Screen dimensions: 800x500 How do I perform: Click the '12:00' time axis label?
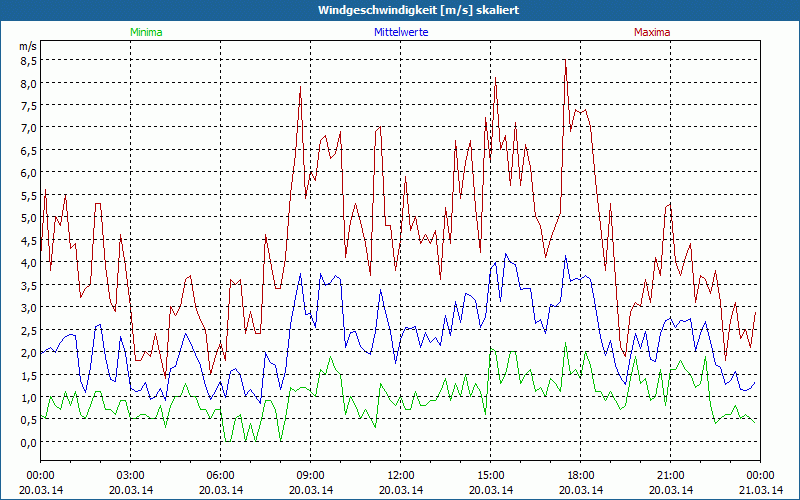(401, 476)
